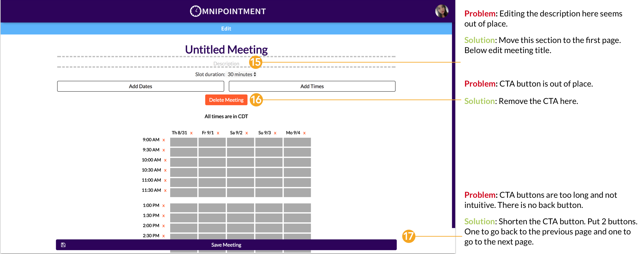Open the user profile avatar
644x254 pixels.
click(442, 11)
